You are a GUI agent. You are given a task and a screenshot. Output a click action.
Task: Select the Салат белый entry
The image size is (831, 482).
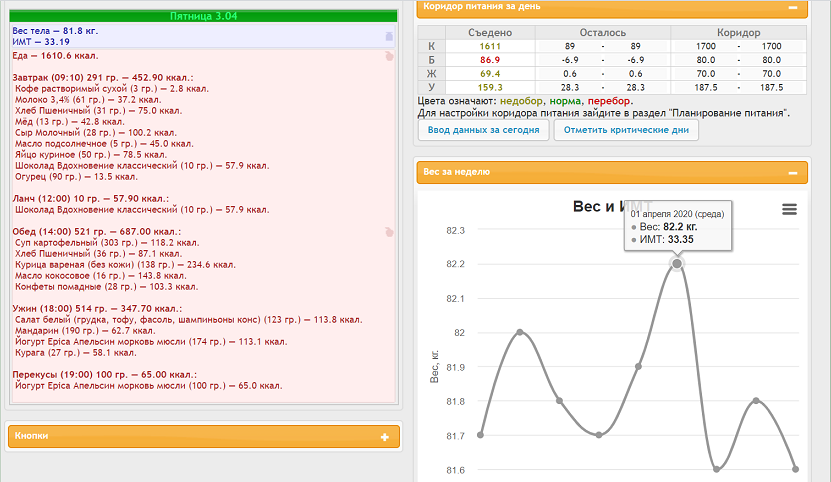189,320
